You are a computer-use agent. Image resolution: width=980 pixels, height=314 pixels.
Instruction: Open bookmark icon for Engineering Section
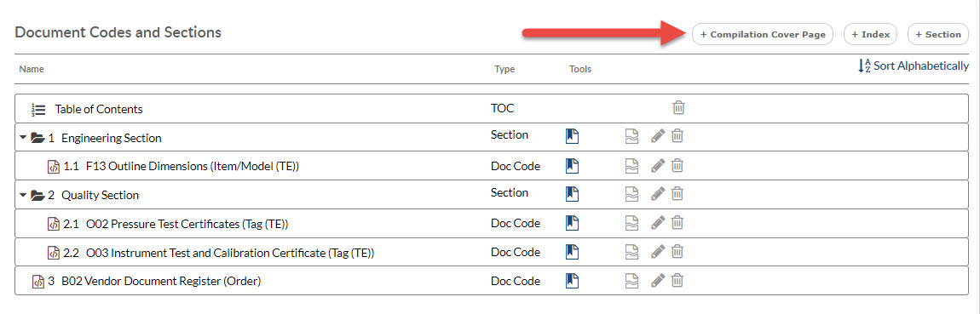(572, 136)
